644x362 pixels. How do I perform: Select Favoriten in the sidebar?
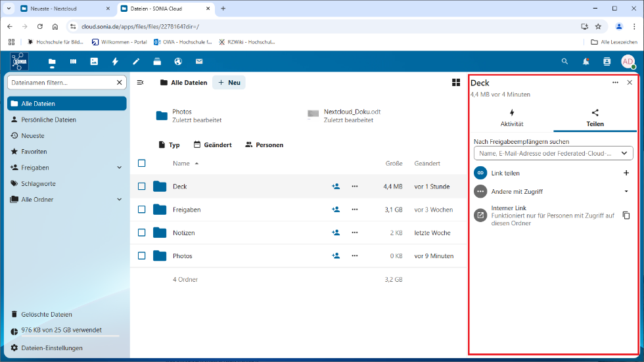click(x=34, y=152)
